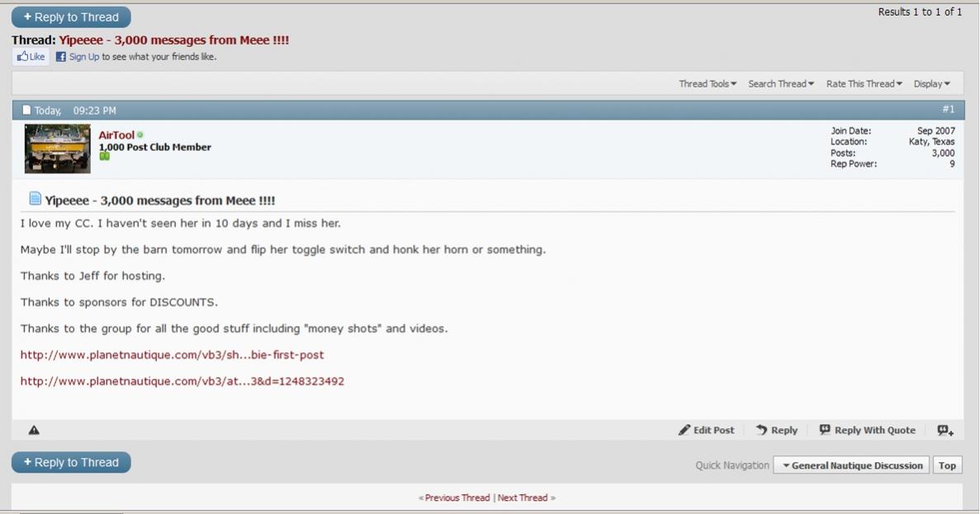This screenshot has width=980, height=514.
Task: Expand the Thread Tools dropdown
Action: pos(708,84)
